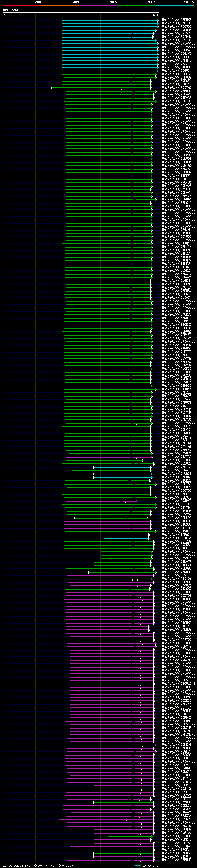Open the UniRef100_C9ZK81 hit
The height and width of the screenshot is (868, 197).
(x=177, y=545)
